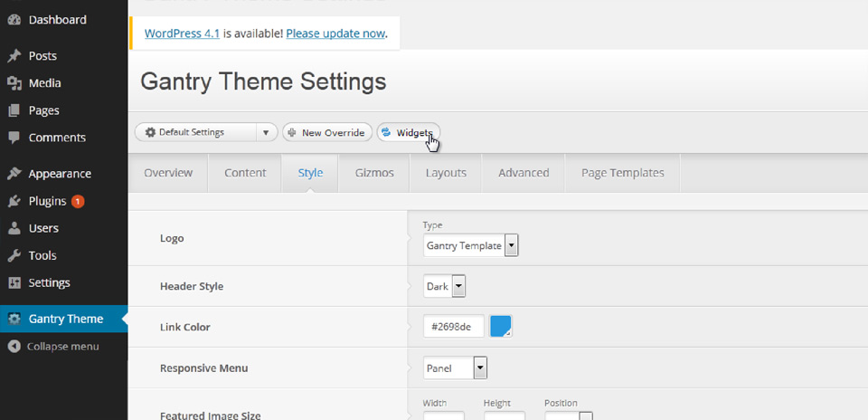Viewport: 868px width, 420px height.
Task: Click the Plugins update count badge
Action: 78,201
